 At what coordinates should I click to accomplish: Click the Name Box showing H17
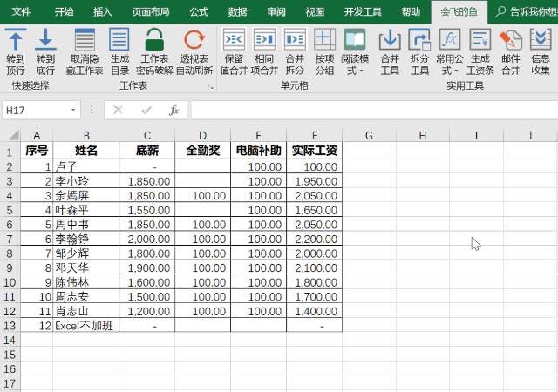click(x=37, y=111)
